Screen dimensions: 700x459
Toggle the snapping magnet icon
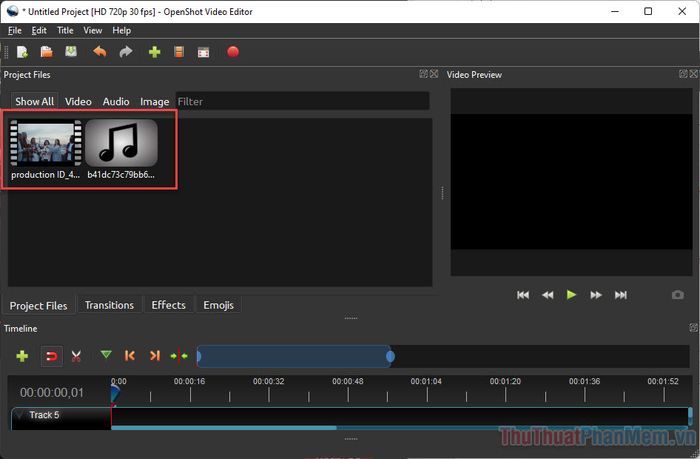click(52, 356)
